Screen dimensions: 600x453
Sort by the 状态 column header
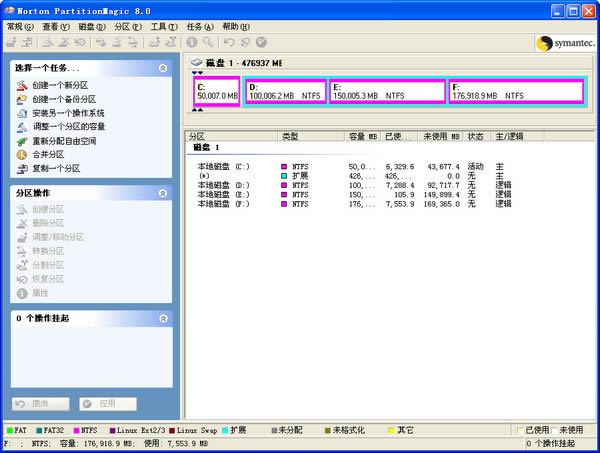[477, 136]
